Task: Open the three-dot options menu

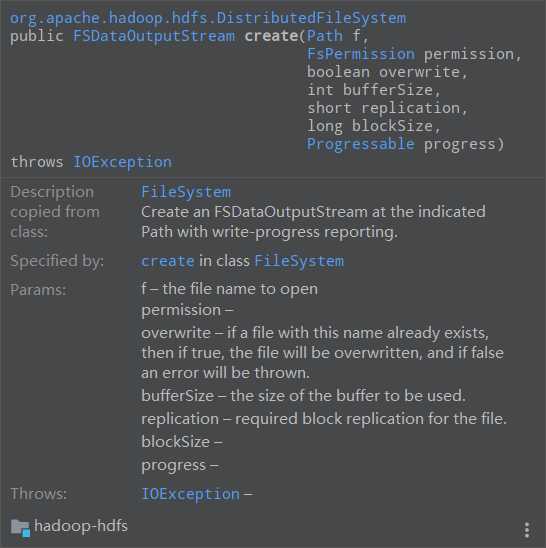Action: tap(527, 530)
